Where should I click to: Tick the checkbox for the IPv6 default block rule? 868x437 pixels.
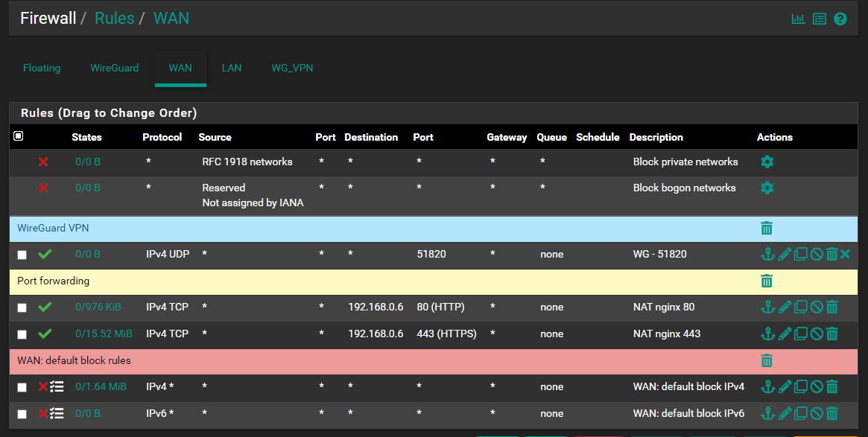pyautogui.click(x=22, y=414)
